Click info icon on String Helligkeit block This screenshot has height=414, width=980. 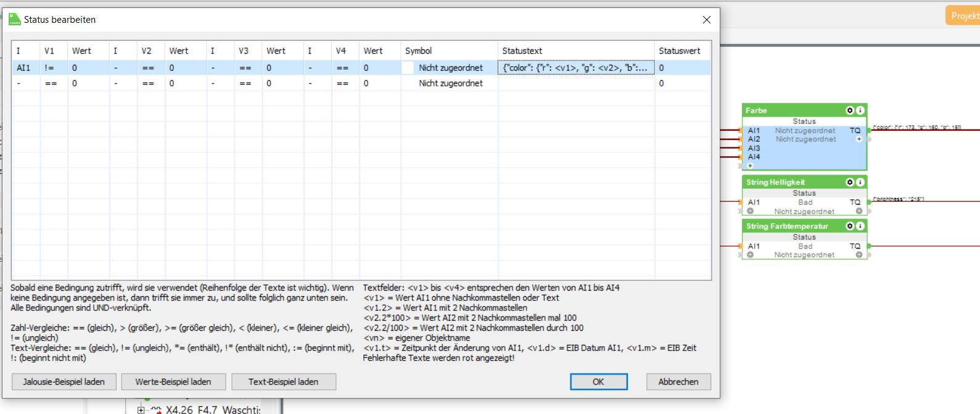click(860, 182)
